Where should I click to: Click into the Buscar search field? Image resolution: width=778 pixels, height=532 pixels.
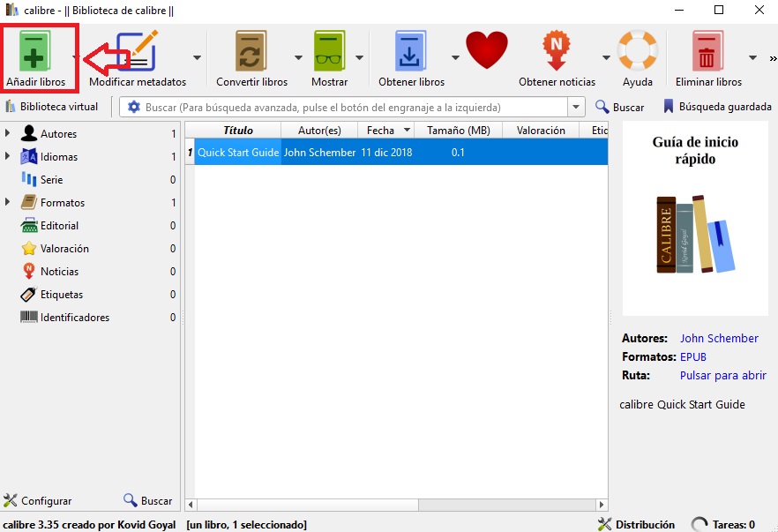click(x=351, y=108)
